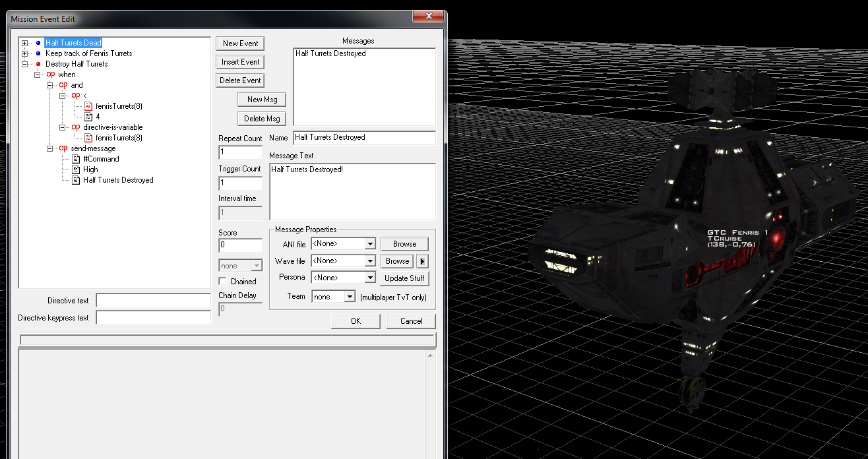This screenshot has height=459, width=868.
Task: Open the Team dropdown
Action: [350, 297]
